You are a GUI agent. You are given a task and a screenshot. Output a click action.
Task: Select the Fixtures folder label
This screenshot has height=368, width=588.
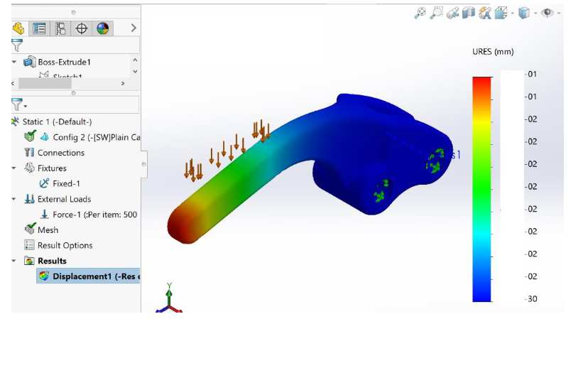[x=52, y=168]
